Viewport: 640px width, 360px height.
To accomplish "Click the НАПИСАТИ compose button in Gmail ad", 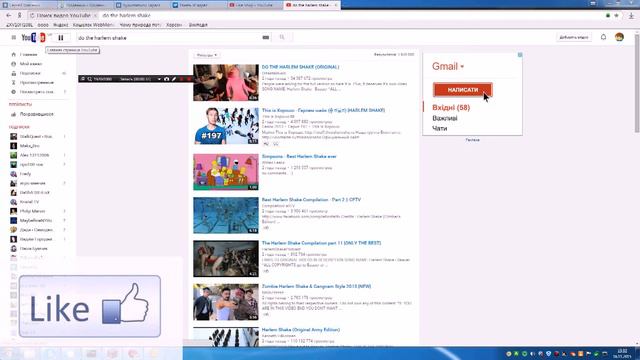I will [x=462, y=90].
